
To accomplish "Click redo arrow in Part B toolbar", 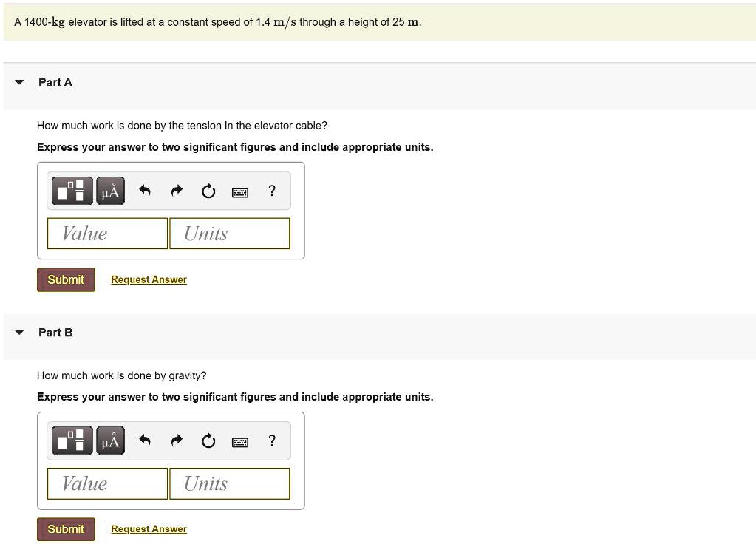I will click(177, 442).
